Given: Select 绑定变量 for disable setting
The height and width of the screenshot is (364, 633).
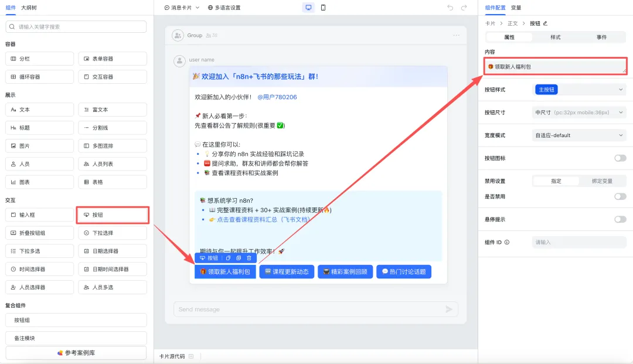Looking at the screenshot, I should pyautogui.click(x=602, y=181).
